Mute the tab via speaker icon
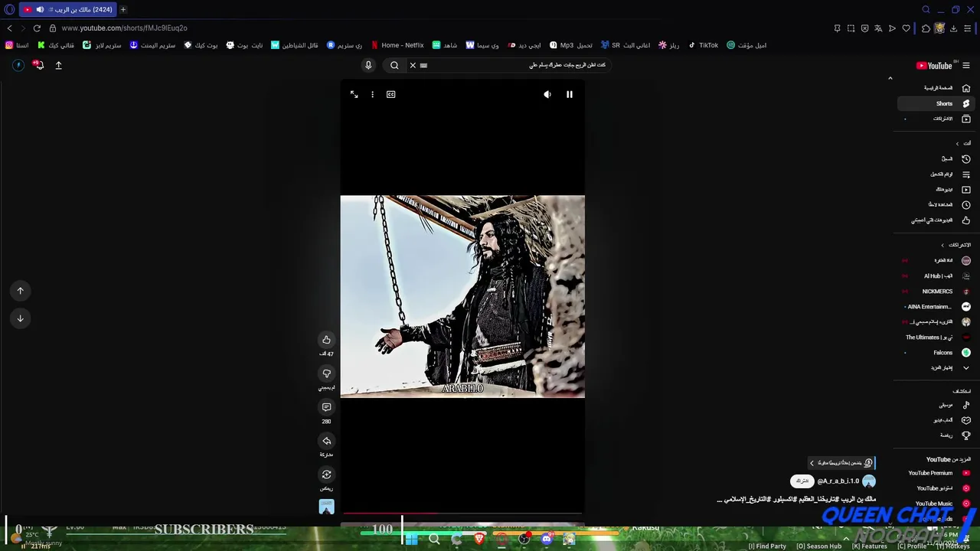 click(x=40, y=9)
